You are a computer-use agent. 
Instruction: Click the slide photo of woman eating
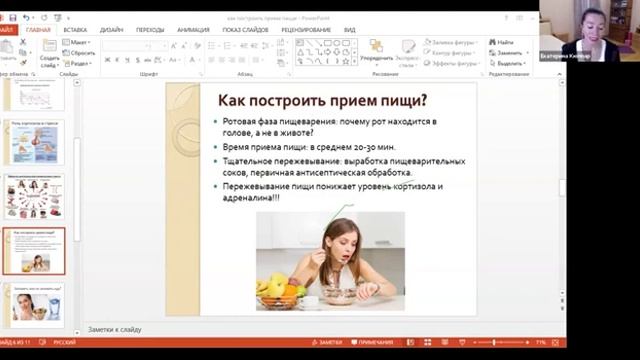[330, 261]
